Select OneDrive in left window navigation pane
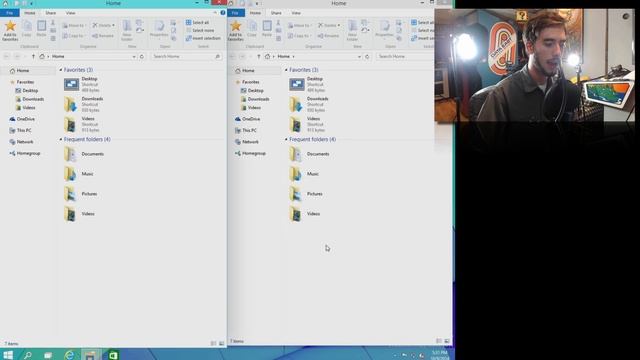The image size is (640, 360). point(22,119)
